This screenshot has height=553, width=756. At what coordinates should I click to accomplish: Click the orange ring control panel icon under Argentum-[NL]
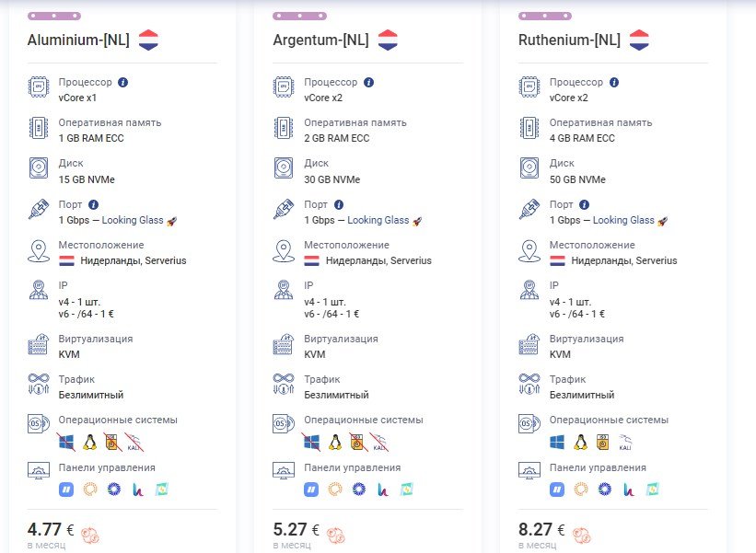coord(335,490)
